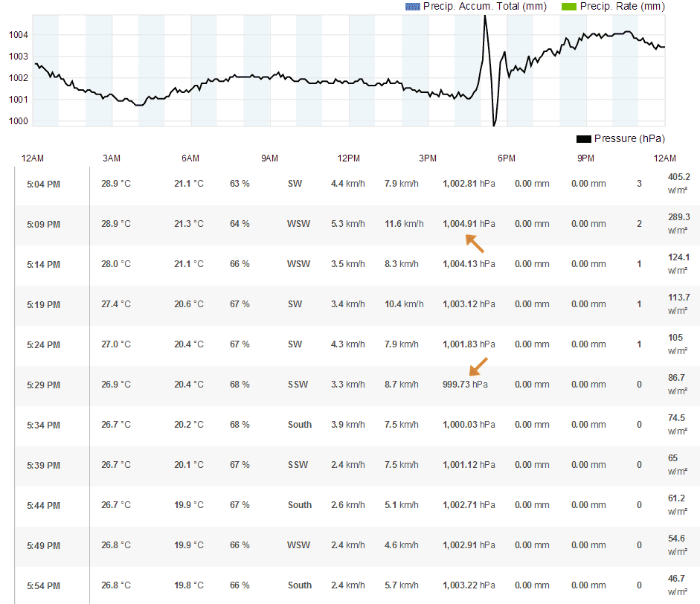Click the pressure spike peak on the chart

click(485, 16)
